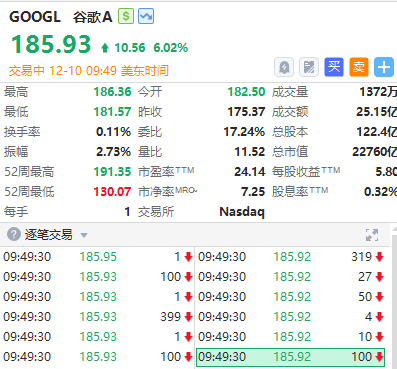Click the 每手 value 1
The width and height of the screenshot is (397, 369).
click(x=127, y=212)
